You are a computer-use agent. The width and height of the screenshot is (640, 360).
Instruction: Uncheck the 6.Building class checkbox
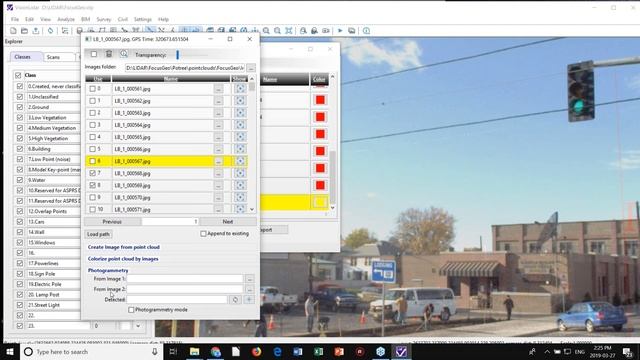pos(20,149)
